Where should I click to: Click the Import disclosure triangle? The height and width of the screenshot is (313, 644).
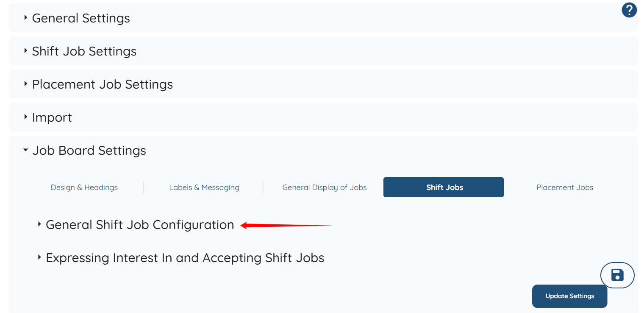pos(26,117)
